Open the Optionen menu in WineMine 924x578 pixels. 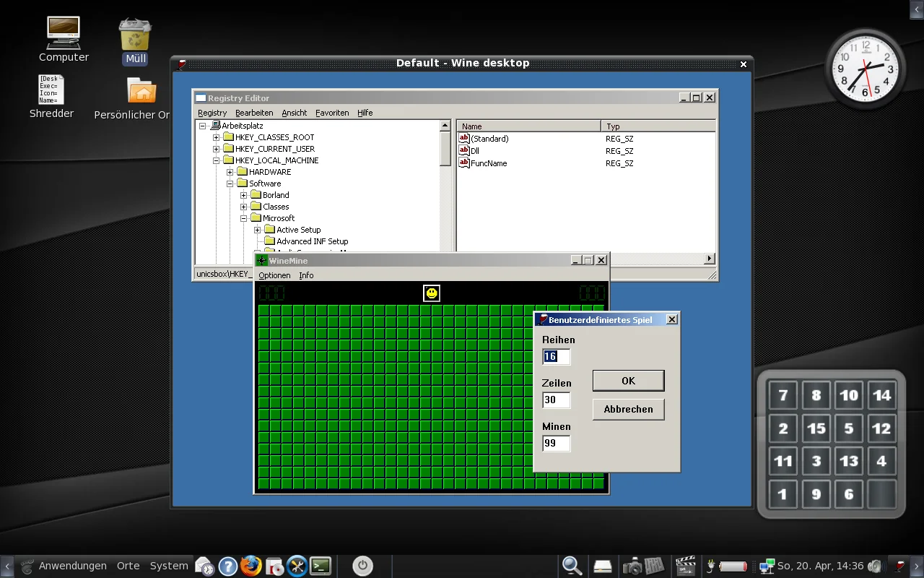[x=274, y=275]
